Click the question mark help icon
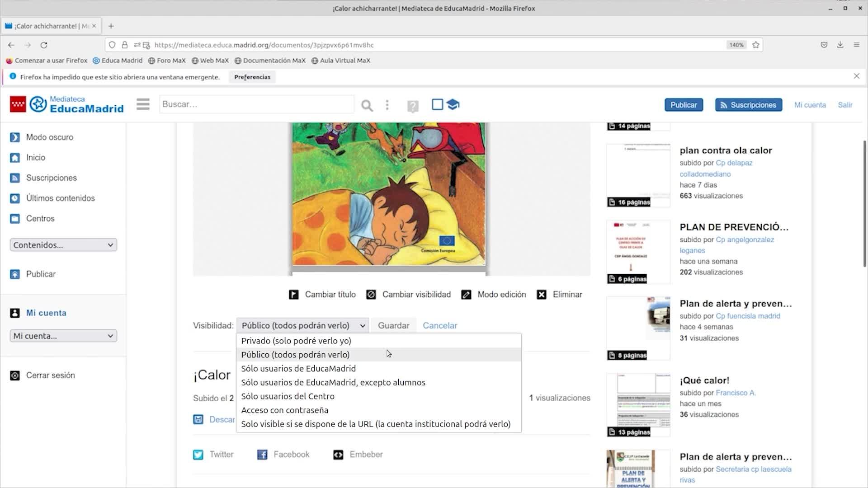This screenshot has width=868, height=488. (412, 106)
